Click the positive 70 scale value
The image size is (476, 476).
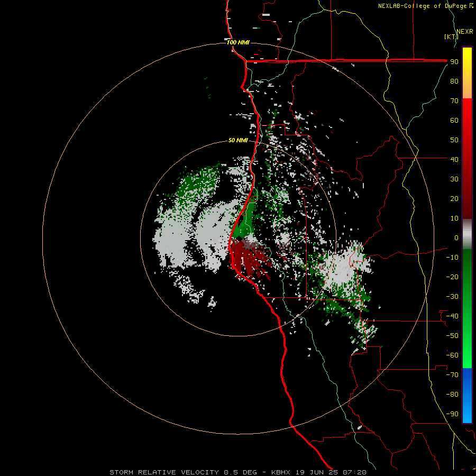(454, 101)
